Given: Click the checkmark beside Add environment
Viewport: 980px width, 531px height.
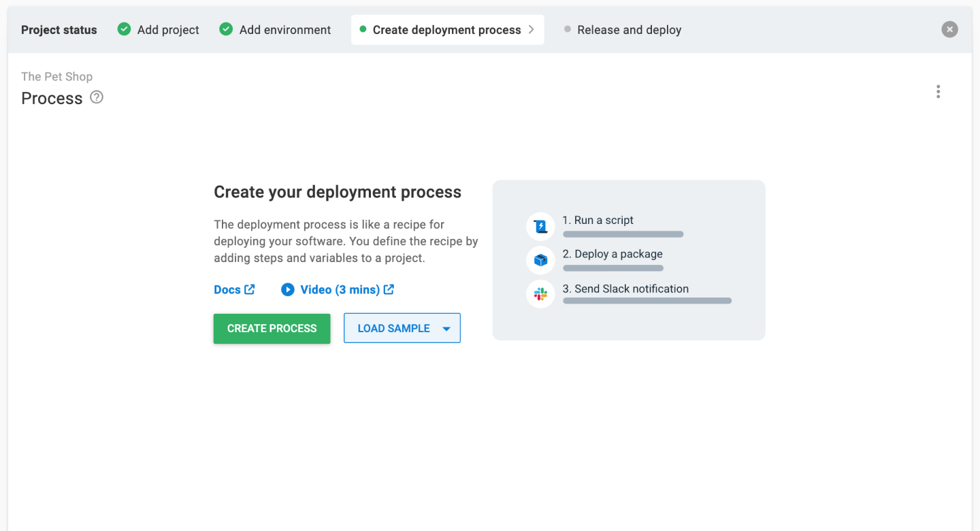Looking at the screenshot, I should click(225, 29).
